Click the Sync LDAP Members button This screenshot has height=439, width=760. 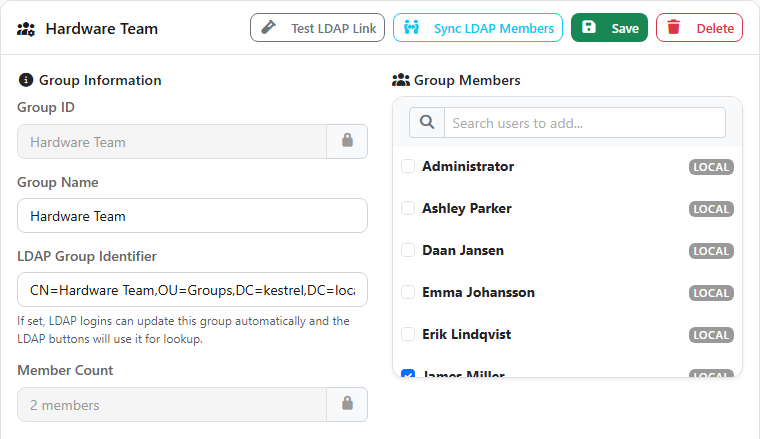(478, 28)
